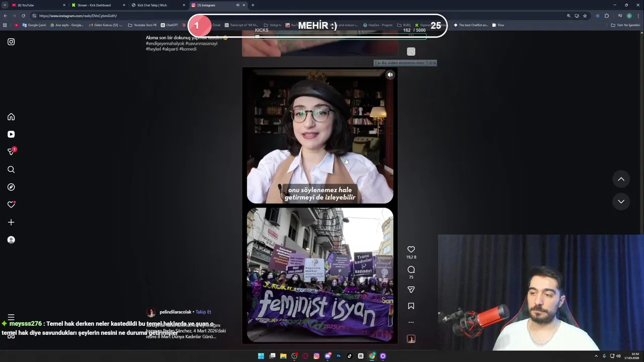644x362 pixels.
Task: Click the browser back arrow
Action: point(5,16)
